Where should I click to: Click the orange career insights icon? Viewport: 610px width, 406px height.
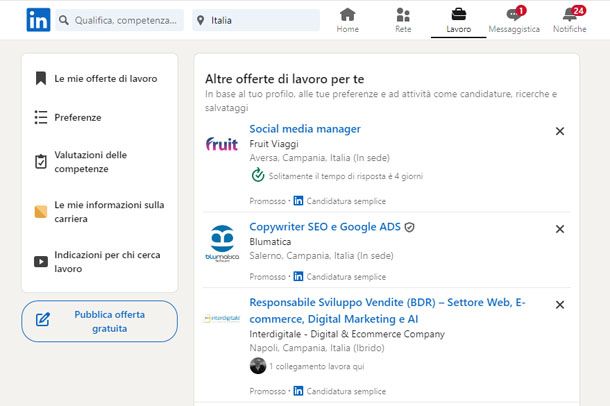pos(41,212)
